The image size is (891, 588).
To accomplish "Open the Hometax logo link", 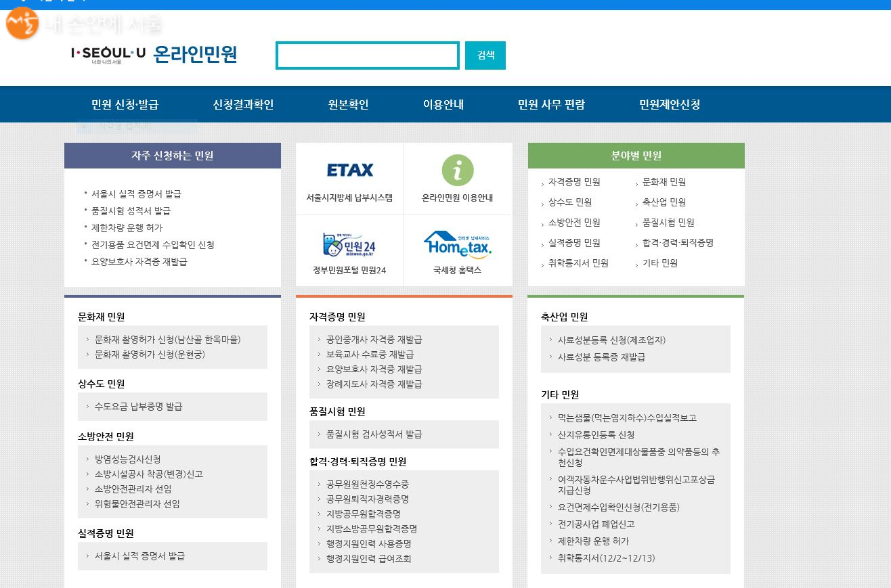I will pyautogui.click(x=458, y=244).
